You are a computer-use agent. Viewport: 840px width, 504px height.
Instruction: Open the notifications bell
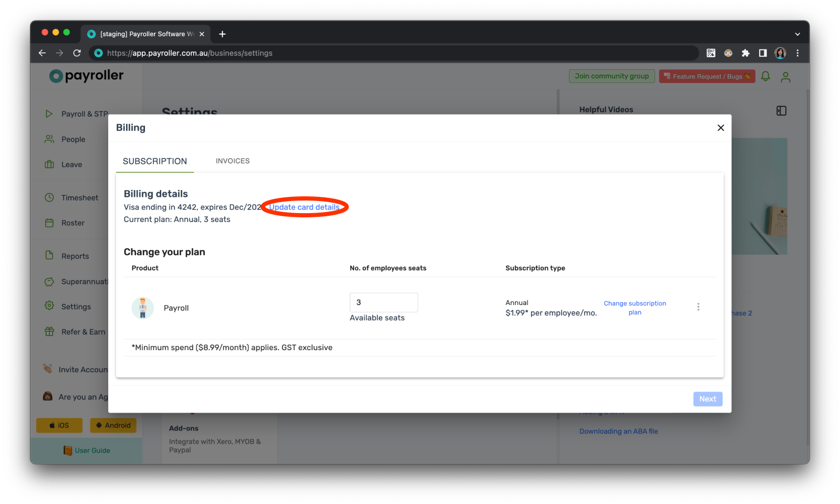click(x=765, y=77)
